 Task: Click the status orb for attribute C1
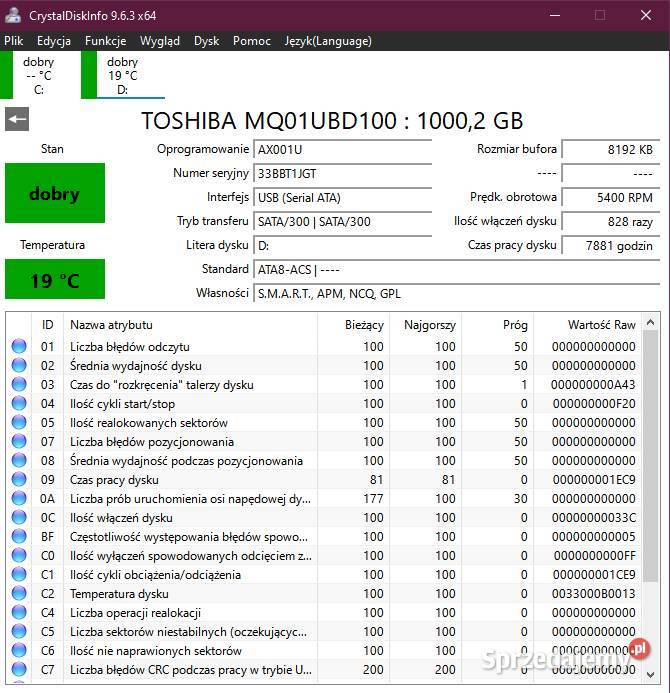(19, 574)
